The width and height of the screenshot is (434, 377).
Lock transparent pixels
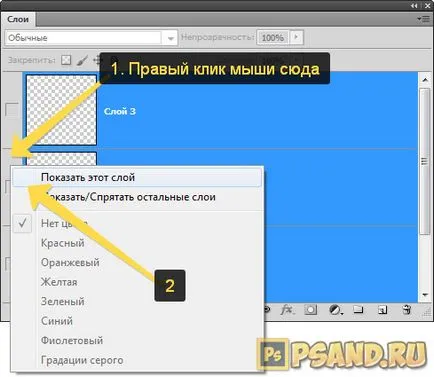click(66, 60)
